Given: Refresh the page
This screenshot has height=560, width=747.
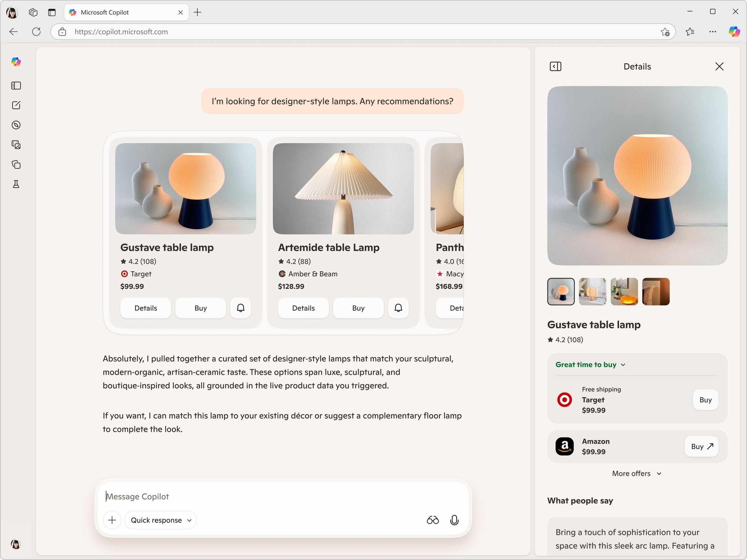Looking at the screenshot, I should tap(36, 32).
